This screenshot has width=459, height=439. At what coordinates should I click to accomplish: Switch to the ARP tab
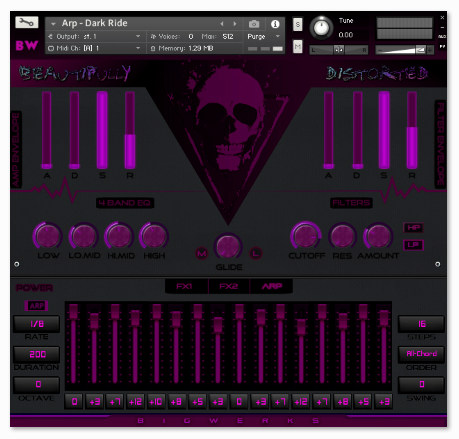272,286
